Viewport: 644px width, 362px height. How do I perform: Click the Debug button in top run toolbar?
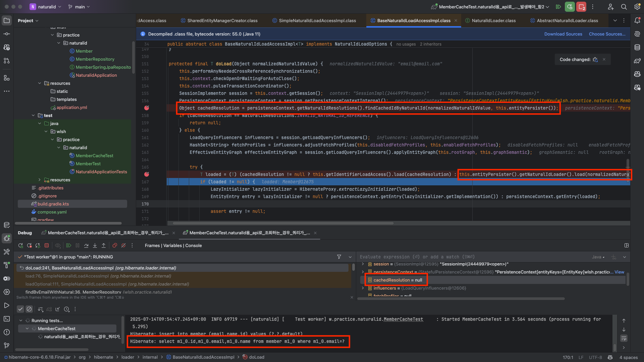pos(570,7)
